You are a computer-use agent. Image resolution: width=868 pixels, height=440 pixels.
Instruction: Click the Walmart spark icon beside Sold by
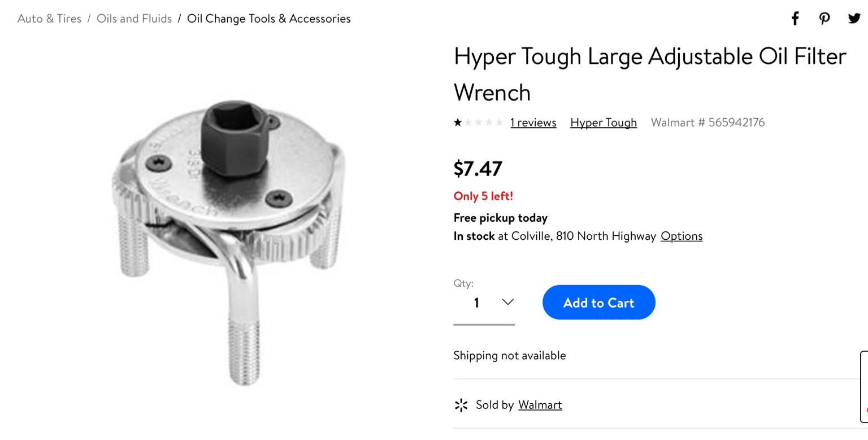[x=461, y=405]
